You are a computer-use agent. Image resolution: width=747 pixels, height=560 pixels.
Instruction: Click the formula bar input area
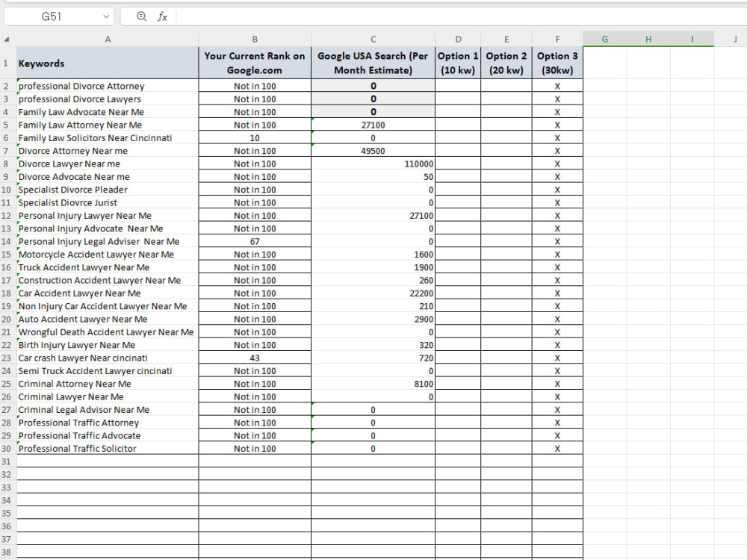coord(461,16)
